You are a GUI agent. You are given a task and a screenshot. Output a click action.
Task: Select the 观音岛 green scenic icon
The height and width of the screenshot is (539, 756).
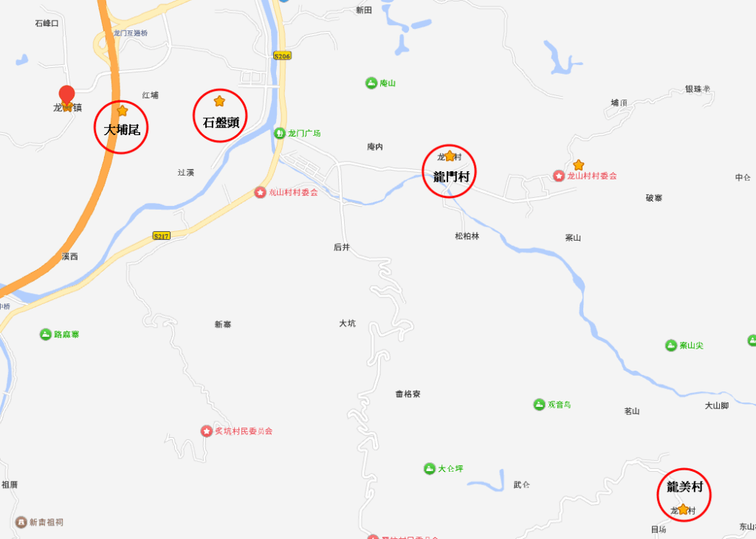[539, 405]
